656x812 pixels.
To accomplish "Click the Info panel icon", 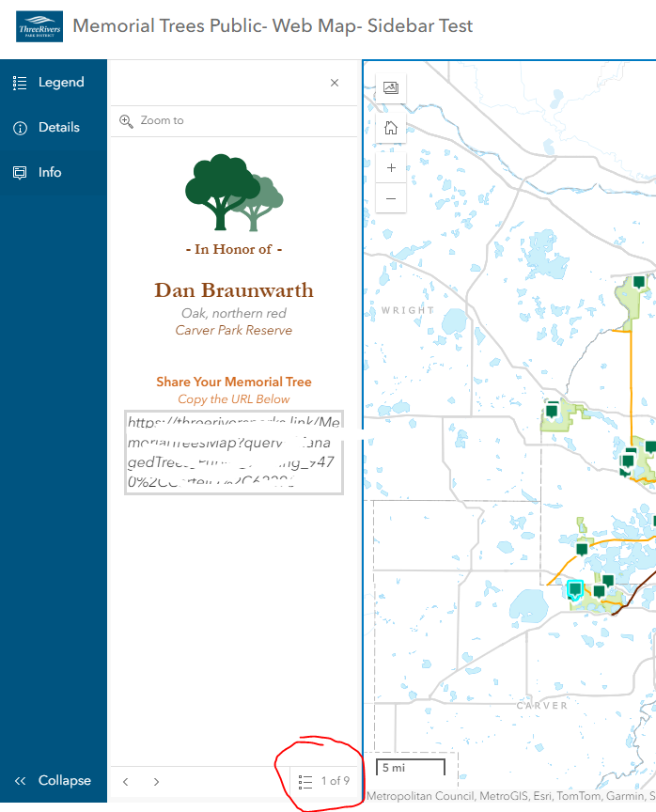I will coord(20,173).
